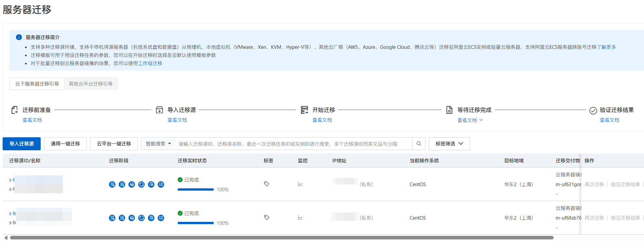Click the sync-arrows stage icon in m-uf631gor row
Viewport: 644px width, 243px height.
pos(141,184)
